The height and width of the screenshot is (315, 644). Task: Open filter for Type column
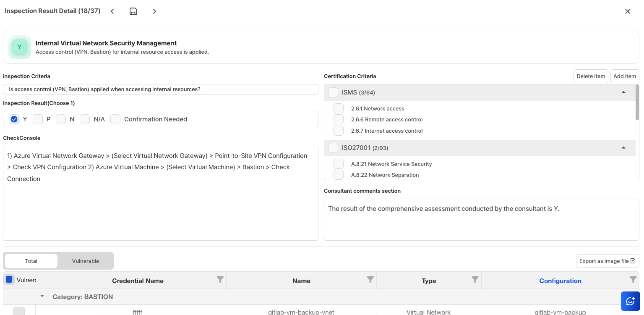point(475,280)
